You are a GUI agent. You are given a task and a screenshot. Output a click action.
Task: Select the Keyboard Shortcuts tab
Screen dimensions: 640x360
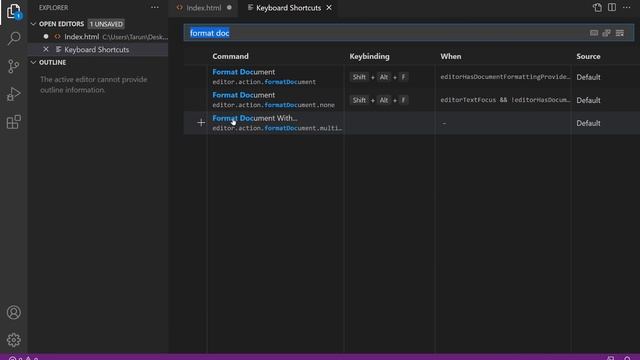288,8
